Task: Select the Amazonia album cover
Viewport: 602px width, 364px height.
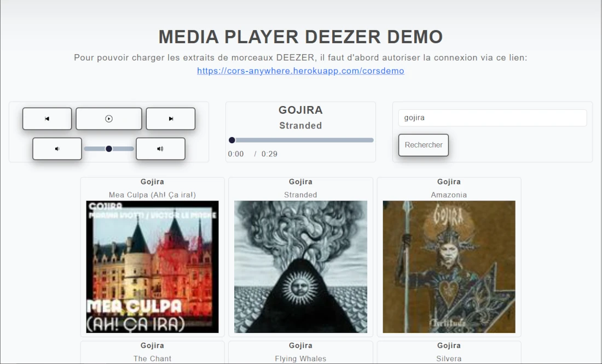Action: pyautogui.click(x=449, y=267)
